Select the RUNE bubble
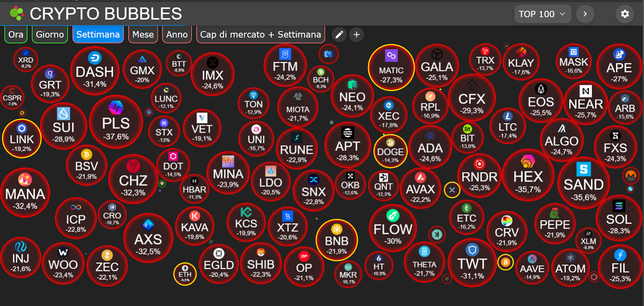The height and width of the screenshot is (306, 644). click(x=297, y=149)
